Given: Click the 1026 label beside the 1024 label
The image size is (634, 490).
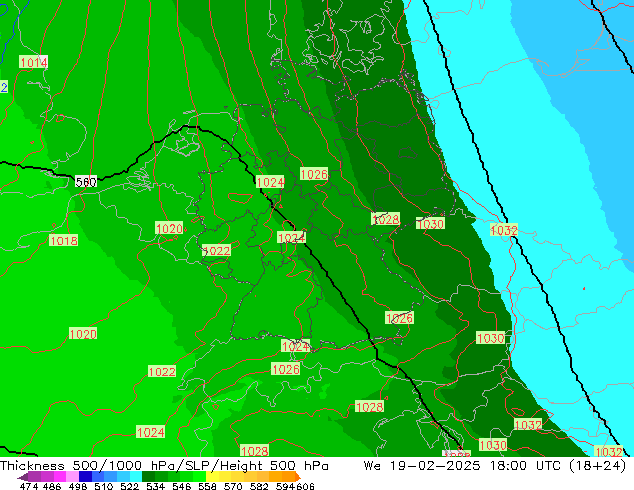Looking at the screenshot, I should click(314, 174).
